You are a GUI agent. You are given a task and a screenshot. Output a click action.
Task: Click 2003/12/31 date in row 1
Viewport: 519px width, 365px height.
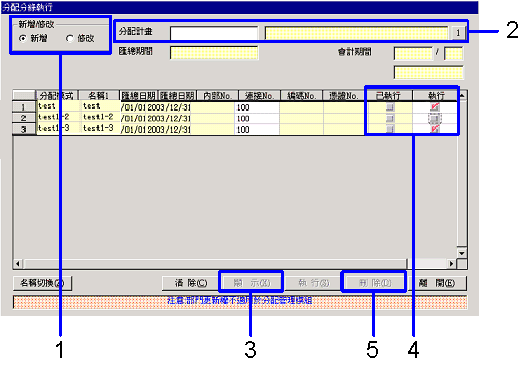tap(169, 107)
